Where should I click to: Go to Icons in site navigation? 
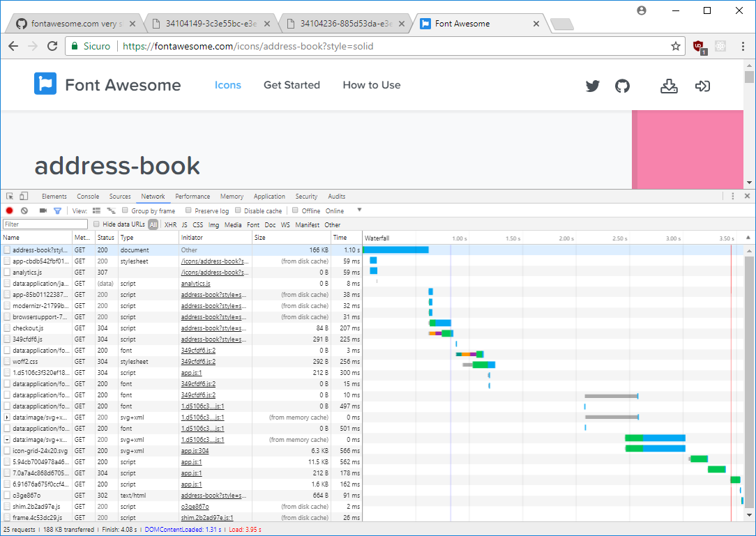click(x=227, y=85)
